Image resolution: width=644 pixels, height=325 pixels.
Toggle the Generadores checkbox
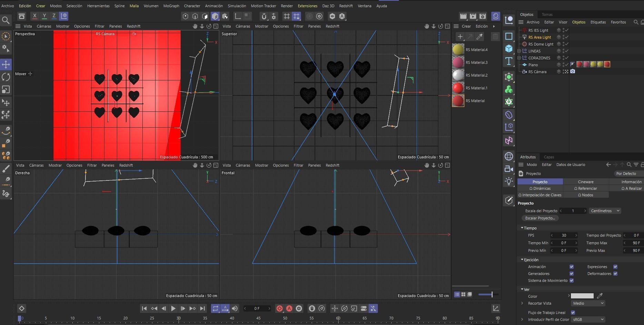(572, 274)
